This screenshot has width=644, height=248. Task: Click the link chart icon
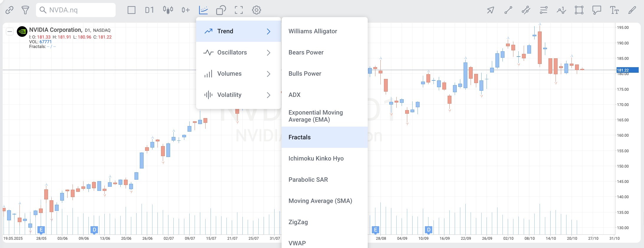click(x=9, y=10)
